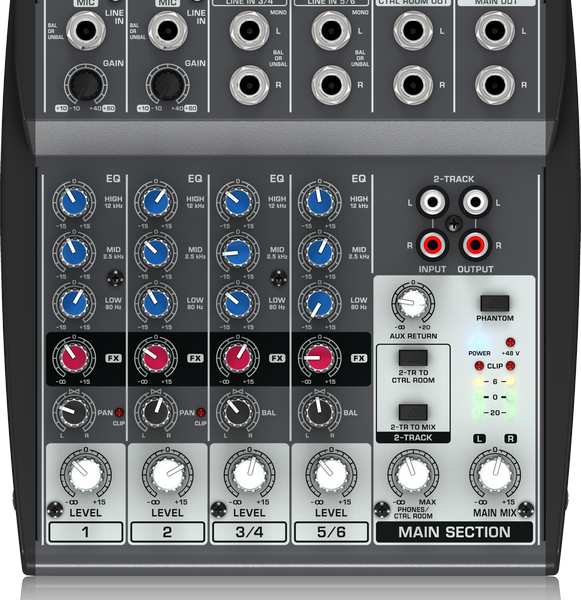Click the CTRL ROOM OUT R jack

[x=413, y=85]
